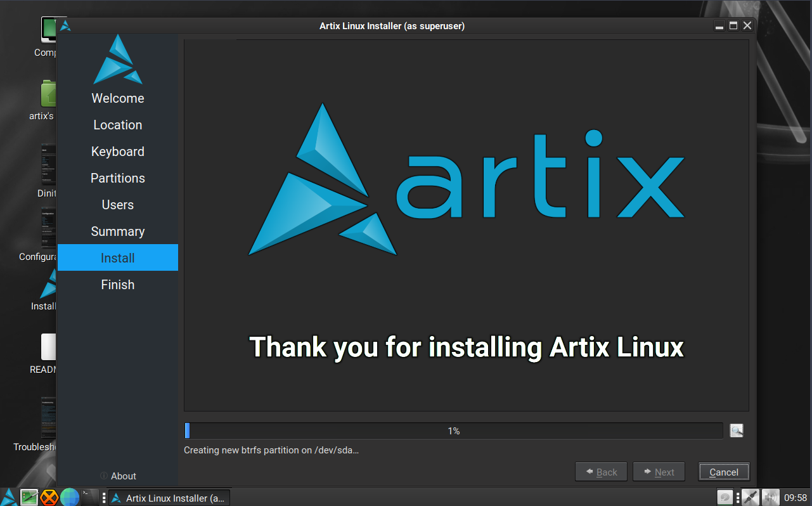Open the volume control tray icon
Viewport: 812px width, 506px height.
(x=770, y=498)
